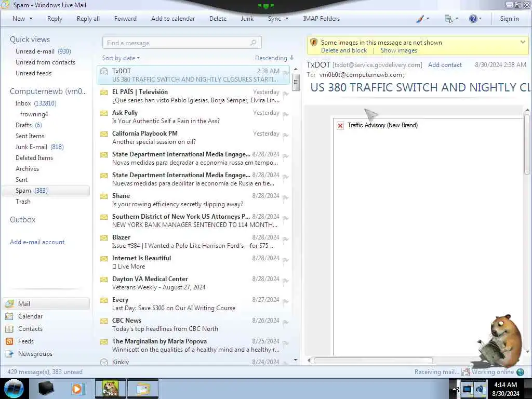Open the media player taskbar icon
This screenshot has height=399, width=532.
[77, 389]
